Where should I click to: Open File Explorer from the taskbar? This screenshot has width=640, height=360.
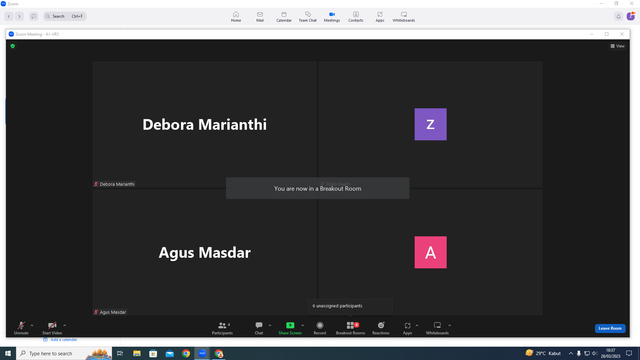[137, 353]
